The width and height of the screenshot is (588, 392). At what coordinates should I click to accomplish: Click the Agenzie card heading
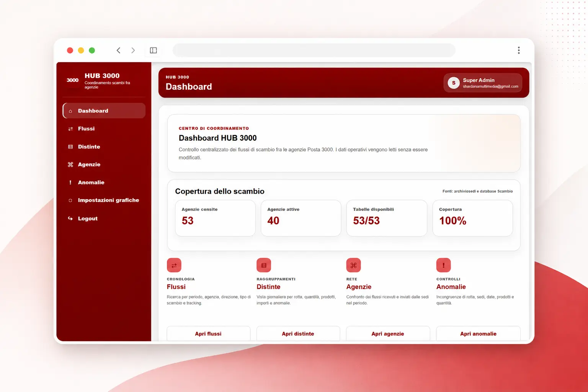(x=359, y=287)
